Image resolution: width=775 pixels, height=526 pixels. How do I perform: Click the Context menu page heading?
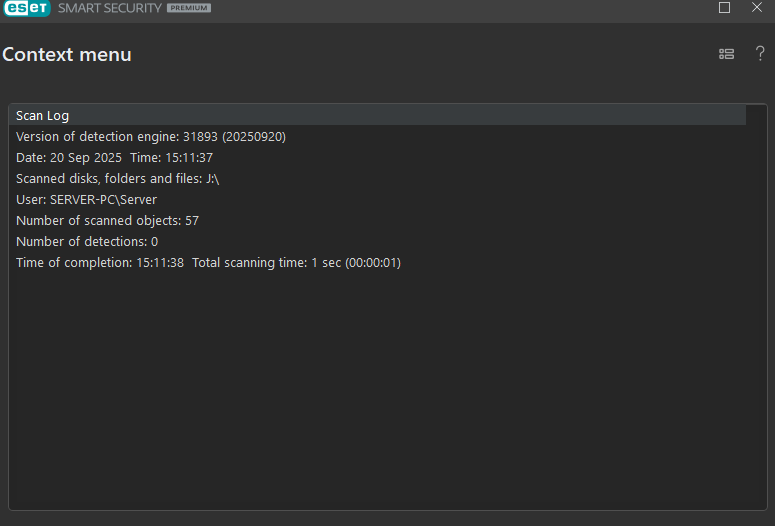pos(67,54)
